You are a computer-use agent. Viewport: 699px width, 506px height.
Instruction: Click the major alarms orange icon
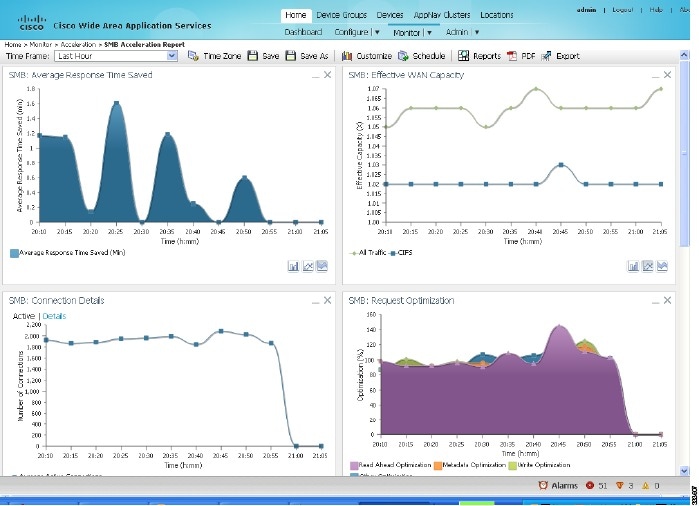click(x=619, y=485)
